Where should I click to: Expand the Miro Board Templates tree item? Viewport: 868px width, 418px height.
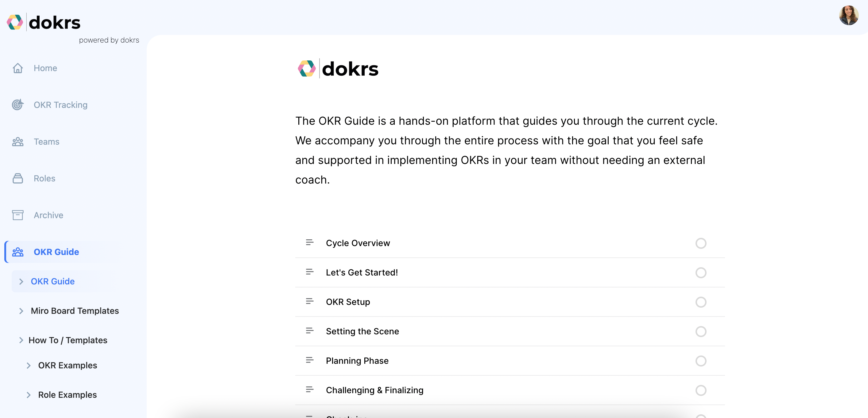coord(21,311)
